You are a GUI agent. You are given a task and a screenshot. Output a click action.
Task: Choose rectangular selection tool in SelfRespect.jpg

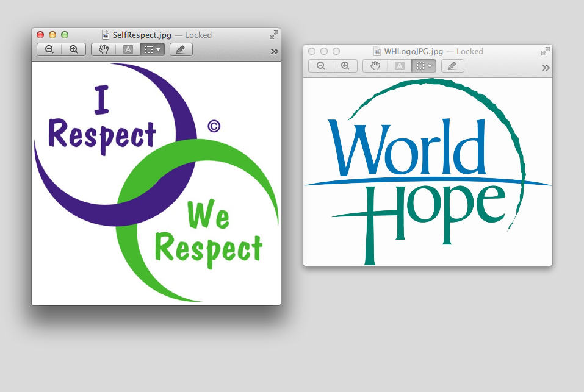click(149, 49)
